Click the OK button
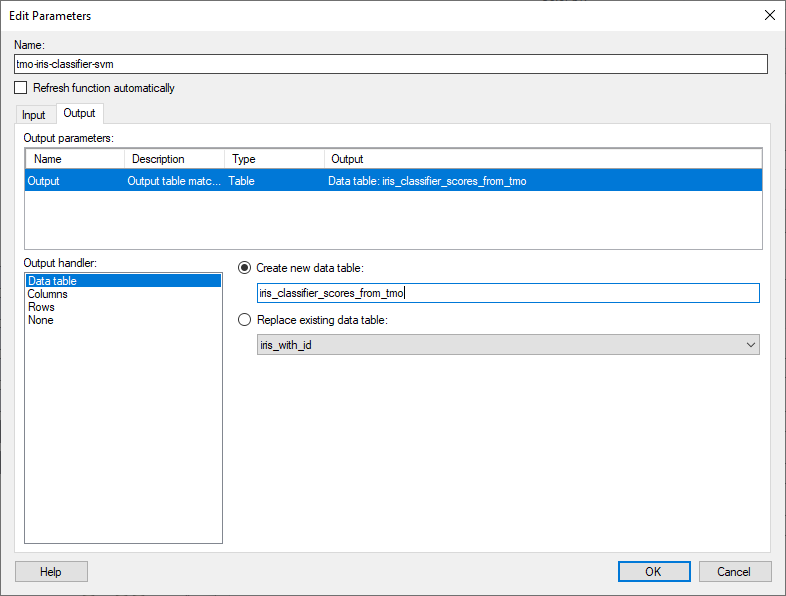The height and width of the screenshot is (596, 786). [x=653, y=572]
